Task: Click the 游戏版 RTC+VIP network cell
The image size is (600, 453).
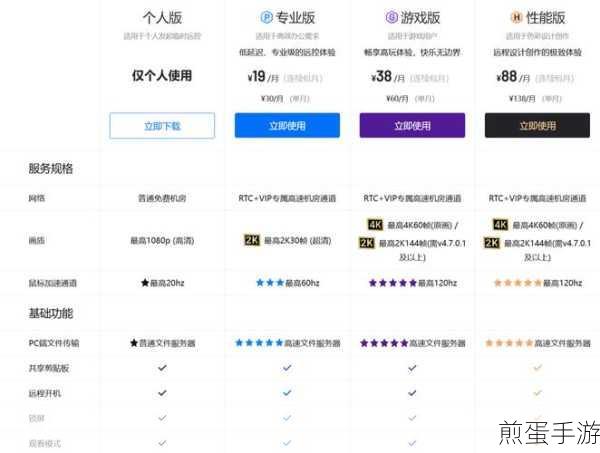Action: 412,198
